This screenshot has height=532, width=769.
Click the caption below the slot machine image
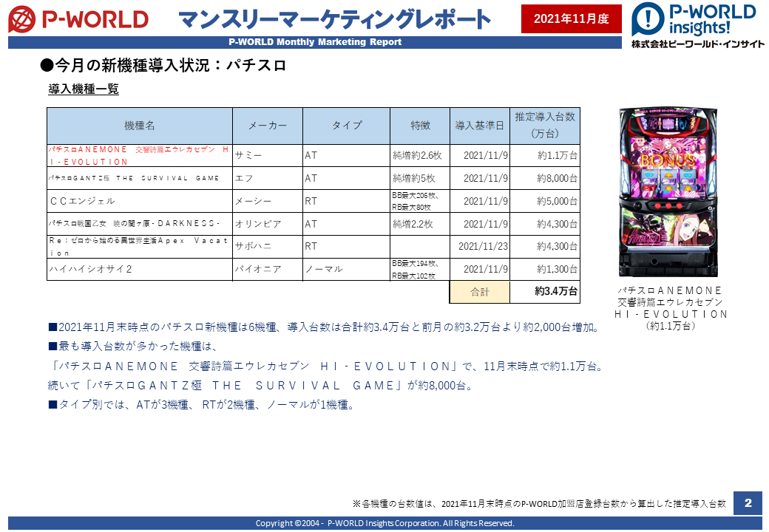(x=671, y=308)
